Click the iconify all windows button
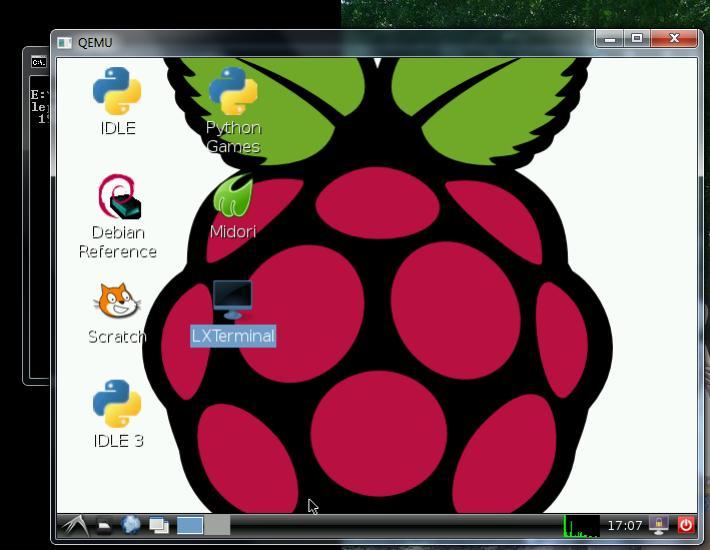Screen dimensions: 710x550 (x=159, y=525)
